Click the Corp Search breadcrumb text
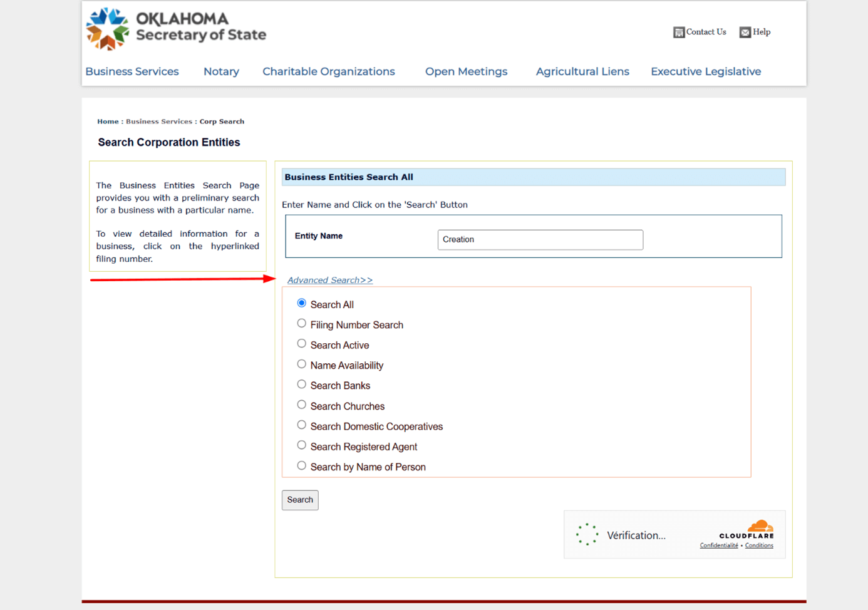The image size is (868, 610). pyautogui.click(x=222, y=121)
